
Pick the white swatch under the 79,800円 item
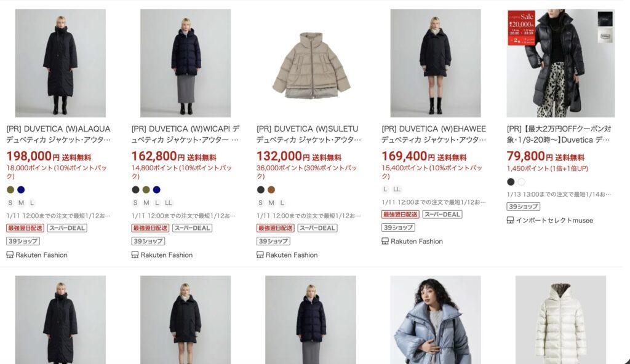click(x=521, y=182)
